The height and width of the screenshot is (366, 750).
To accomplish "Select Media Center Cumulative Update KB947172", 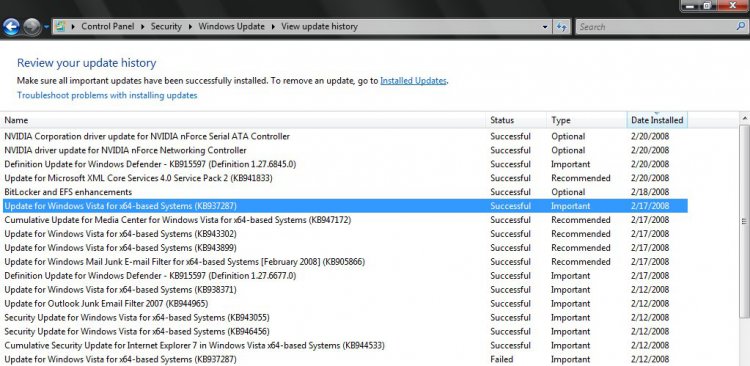I will click(x=344, y=220).
